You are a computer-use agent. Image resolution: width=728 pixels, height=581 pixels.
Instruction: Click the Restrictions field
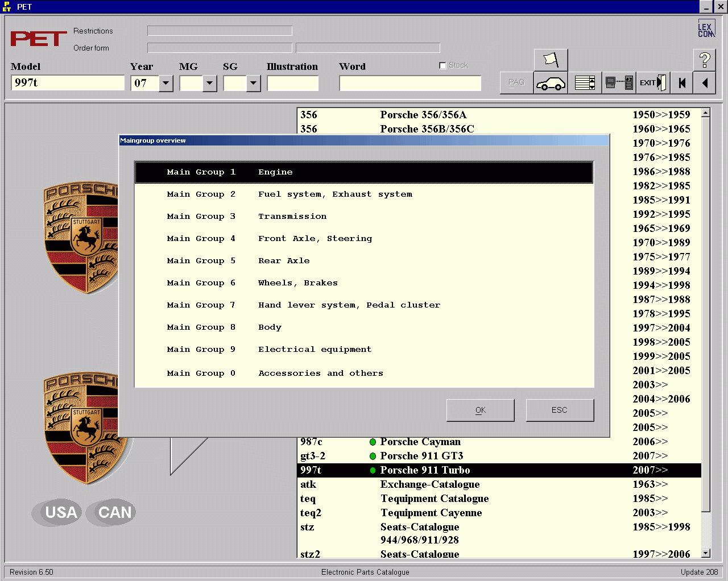pos(220,31)
